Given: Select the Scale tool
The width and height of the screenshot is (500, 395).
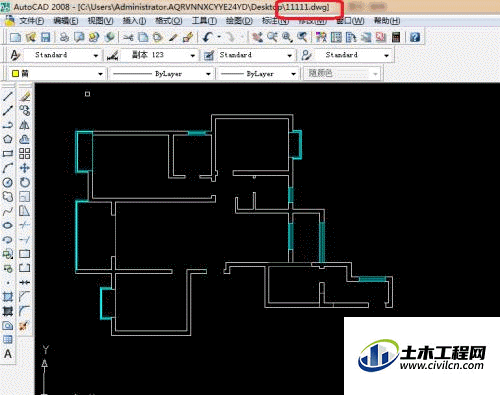Looking at the screenshot, I should [x=24, y=197].
